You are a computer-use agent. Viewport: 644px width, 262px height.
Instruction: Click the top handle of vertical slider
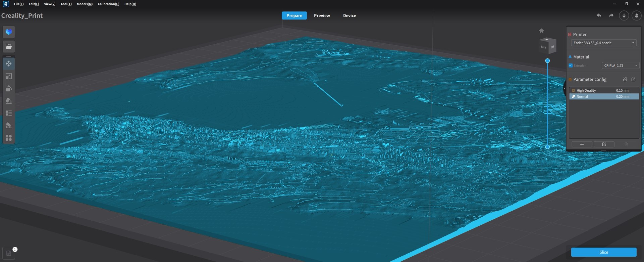pos(547,61)
